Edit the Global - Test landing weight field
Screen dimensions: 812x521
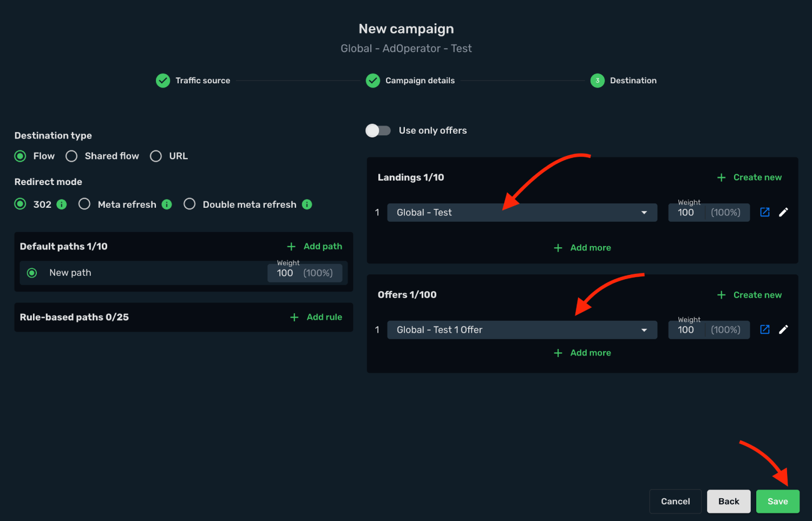[x=709, y=213]
